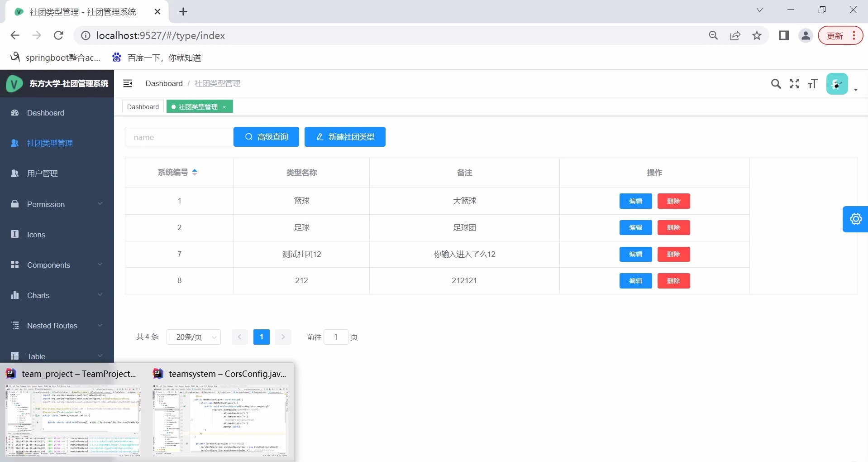
Task: Switch to the Dashboard tab
Action: 143,106
